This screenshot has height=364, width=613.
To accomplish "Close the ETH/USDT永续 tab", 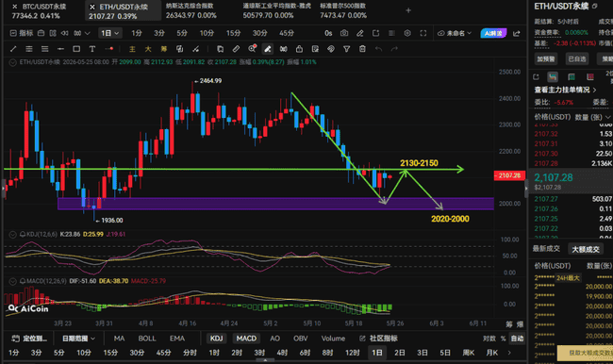I will click(92, 7).
